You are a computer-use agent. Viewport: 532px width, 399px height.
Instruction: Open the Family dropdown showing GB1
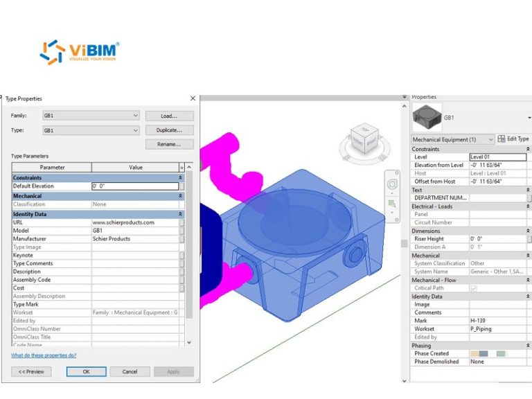click(x=91, y=116)
